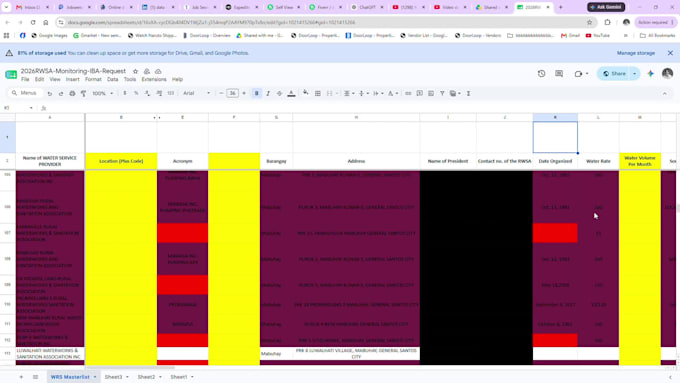680x383 pixels.
Task: Open text color picker
Action: 291,93
